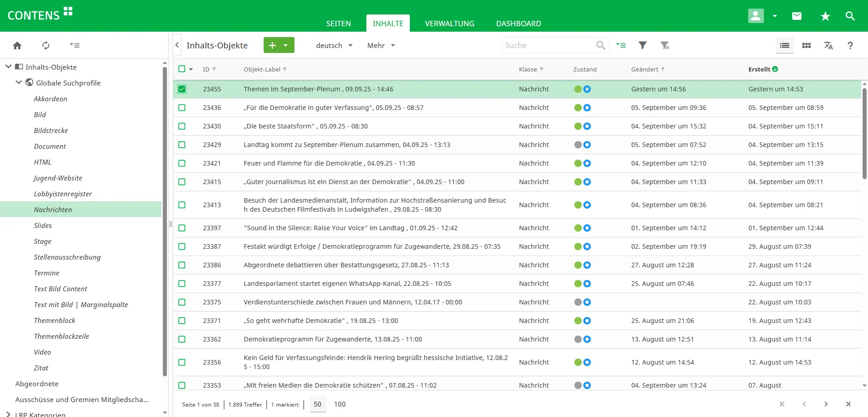
Task: Select Termine in the search profiles tree
Action: 47,273
